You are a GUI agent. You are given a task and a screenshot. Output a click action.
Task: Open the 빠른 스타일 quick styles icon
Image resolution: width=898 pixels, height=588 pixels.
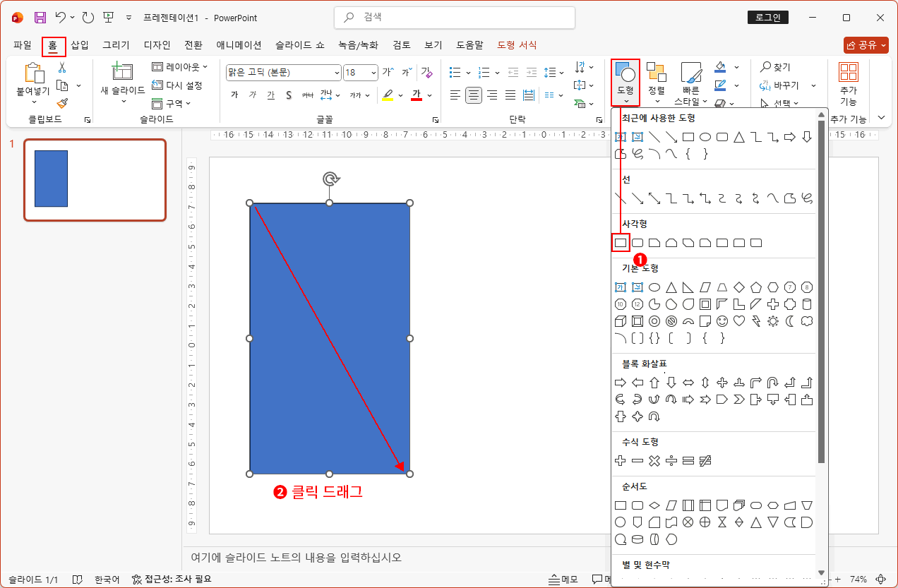(691, 80)
